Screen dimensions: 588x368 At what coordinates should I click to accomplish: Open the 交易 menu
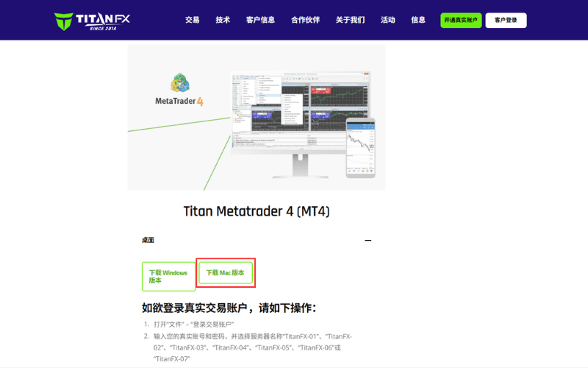[x=192, y=20]
